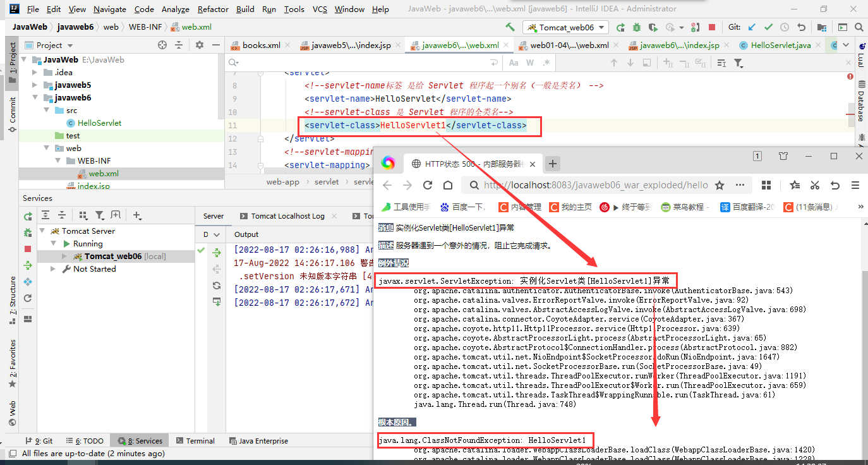Open 菜鸟教程 bookmark in browser
Image resolution: width=868 pixels, height=465 pixels.
(x=685, y=207)
